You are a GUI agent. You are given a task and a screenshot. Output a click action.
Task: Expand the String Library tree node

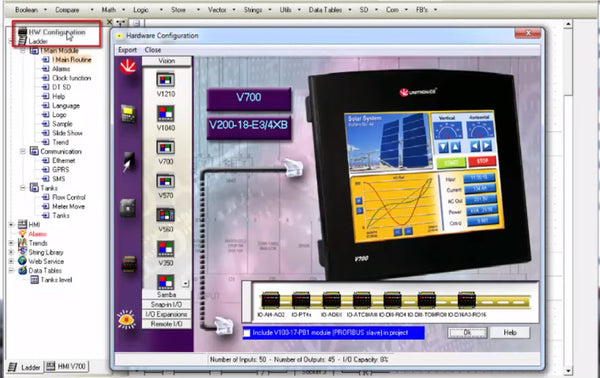point(11,252)
